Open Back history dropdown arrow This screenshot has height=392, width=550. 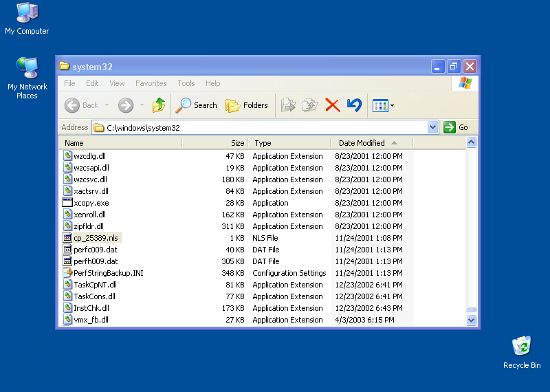click(x=107, y=105)
